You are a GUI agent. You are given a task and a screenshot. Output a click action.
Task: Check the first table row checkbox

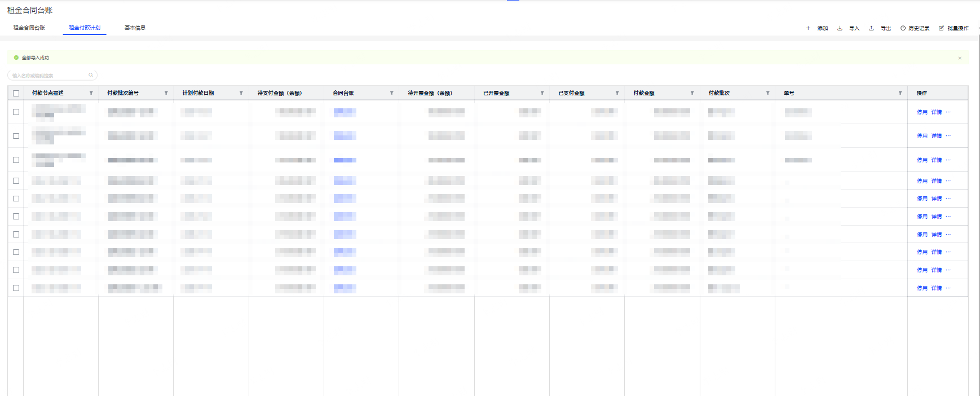coord(16,112)
